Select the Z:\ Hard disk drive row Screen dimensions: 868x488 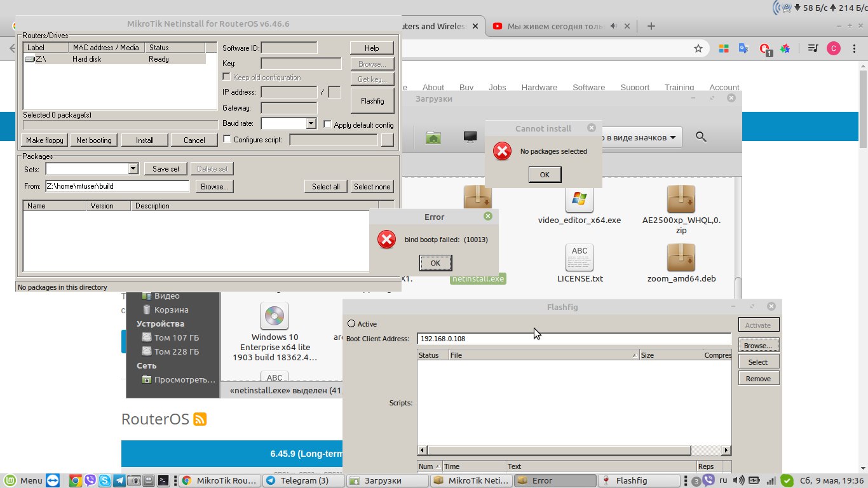click(114, 58)
